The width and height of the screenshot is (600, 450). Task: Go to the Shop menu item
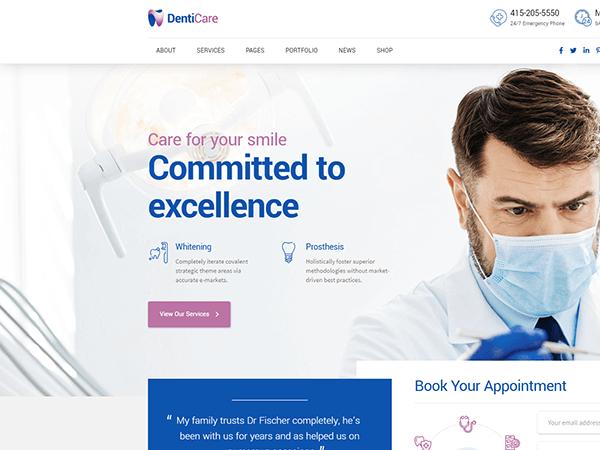tap(385, 51)
